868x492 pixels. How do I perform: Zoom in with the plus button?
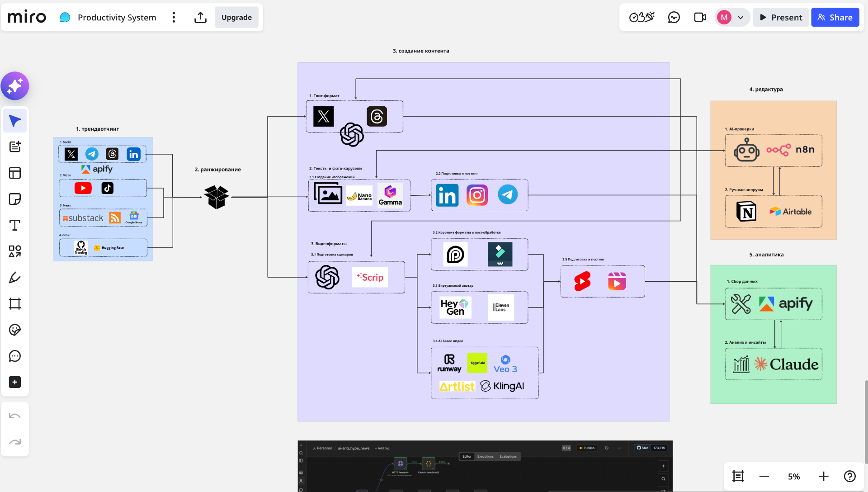(824, 476)
